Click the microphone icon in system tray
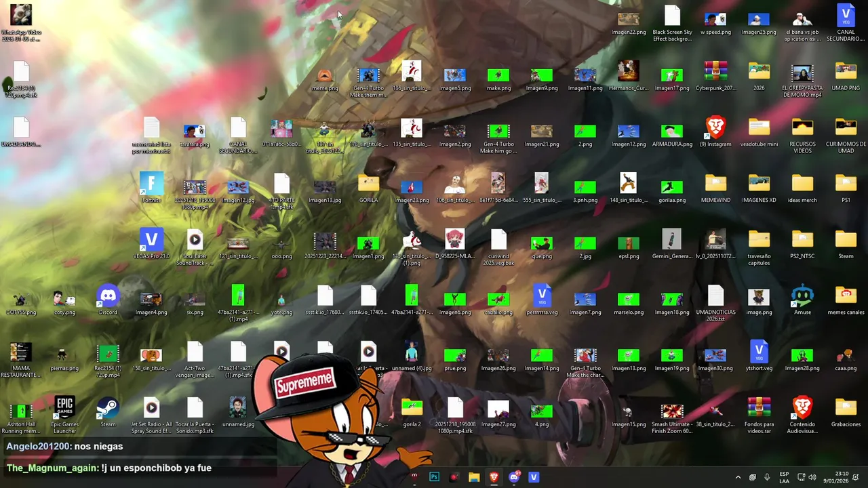 coord(767,477)
